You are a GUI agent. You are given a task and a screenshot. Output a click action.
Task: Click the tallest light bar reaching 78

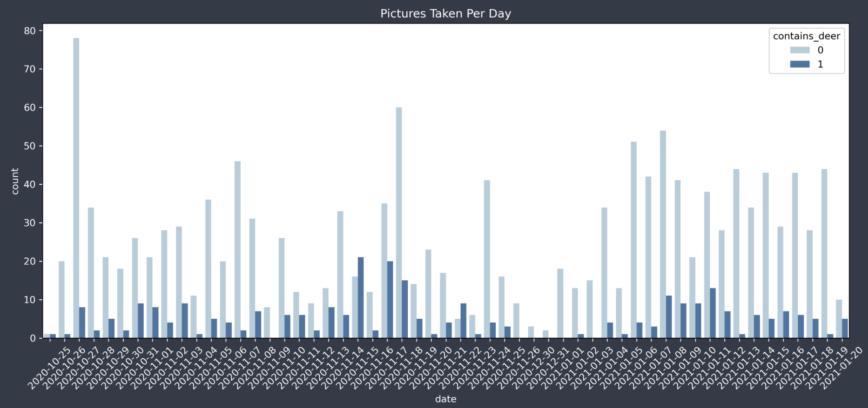click(76, 188)
